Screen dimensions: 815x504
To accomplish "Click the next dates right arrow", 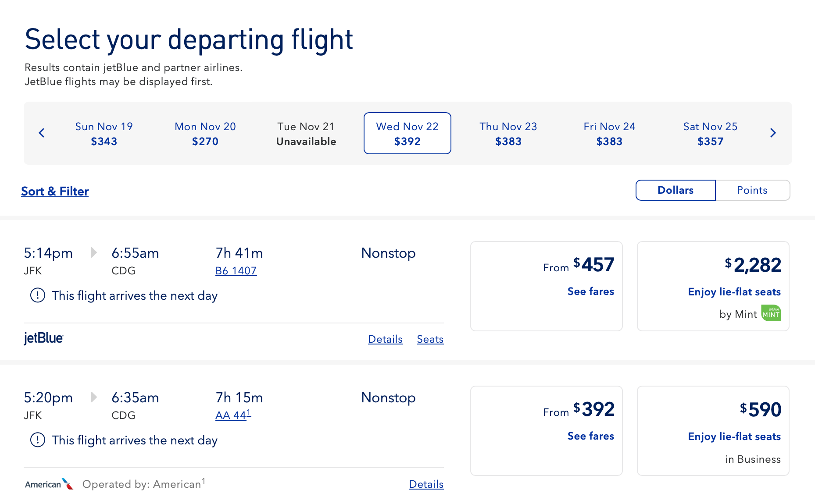I will 773,133.
